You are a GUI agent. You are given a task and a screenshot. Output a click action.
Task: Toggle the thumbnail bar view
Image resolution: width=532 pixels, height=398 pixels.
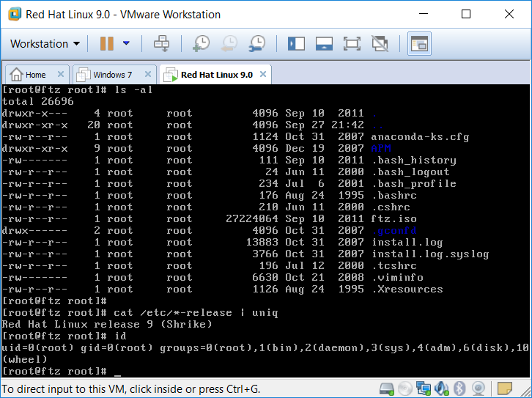point(324,44)
